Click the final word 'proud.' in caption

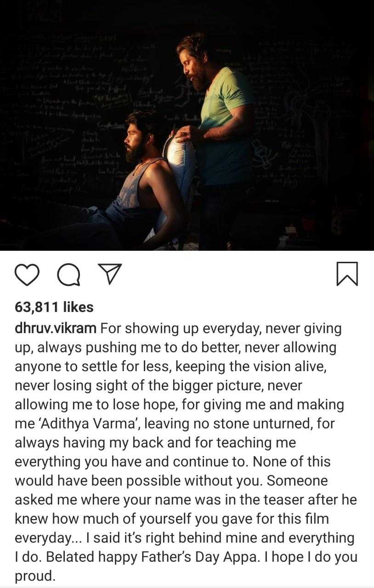[x=35, y=576]
